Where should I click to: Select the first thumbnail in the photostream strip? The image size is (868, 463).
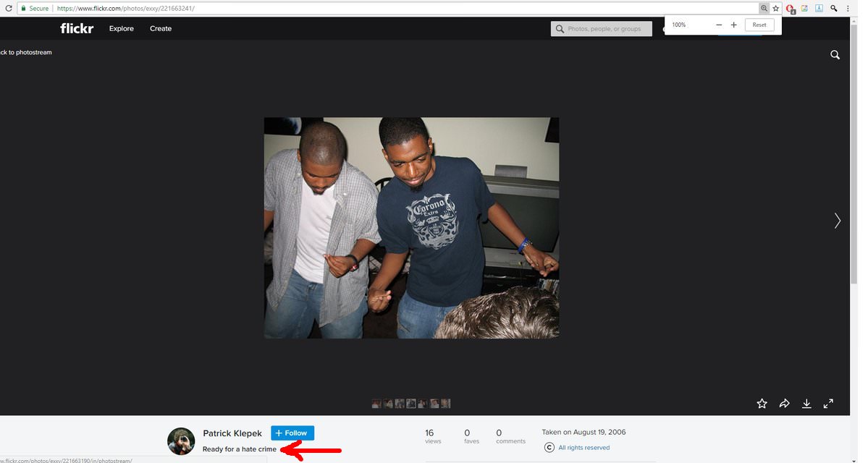pos(376,404)
